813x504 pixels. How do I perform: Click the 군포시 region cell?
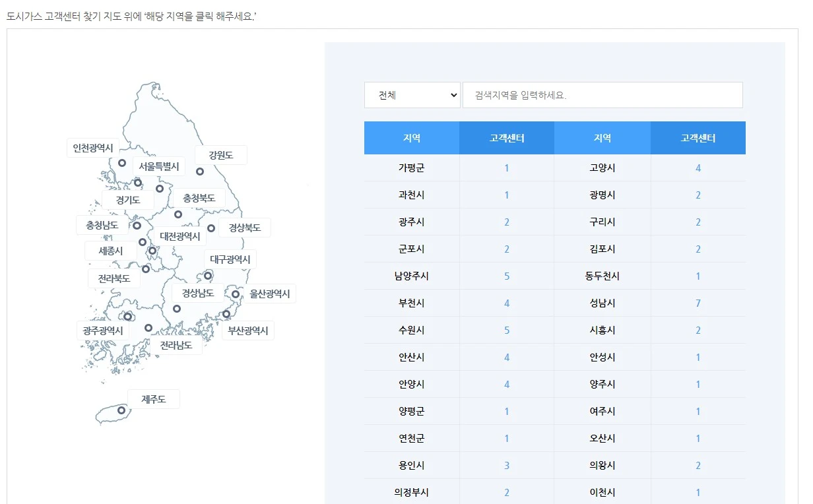tap(412, 249)
